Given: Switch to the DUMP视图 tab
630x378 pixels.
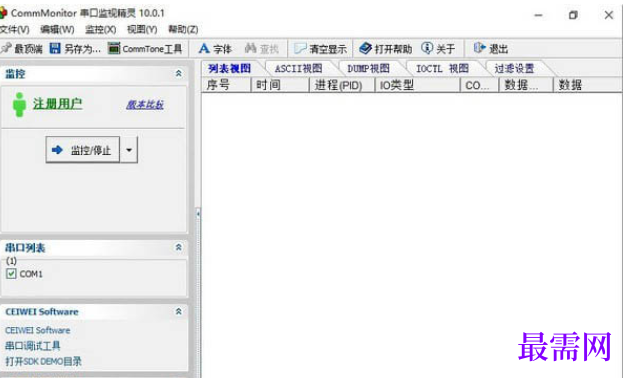Looking at the screenshot, I should pyautogui.click(x=368, y=69).
